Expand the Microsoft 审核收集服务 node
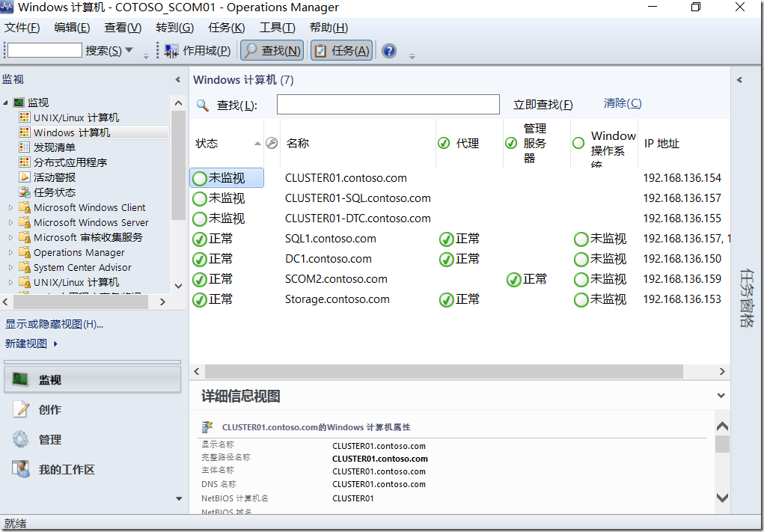764x532 pixels. pos(10,238)
